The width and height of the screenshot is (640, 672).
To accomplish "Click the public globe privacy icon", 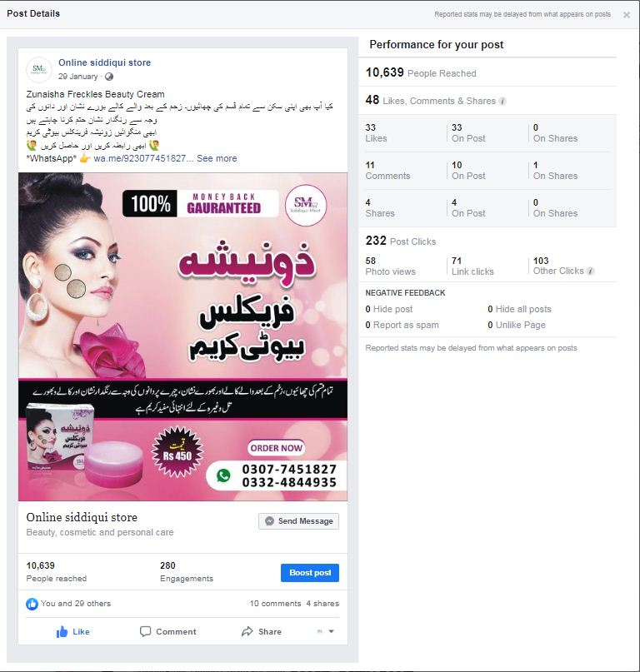I will 109,77.
